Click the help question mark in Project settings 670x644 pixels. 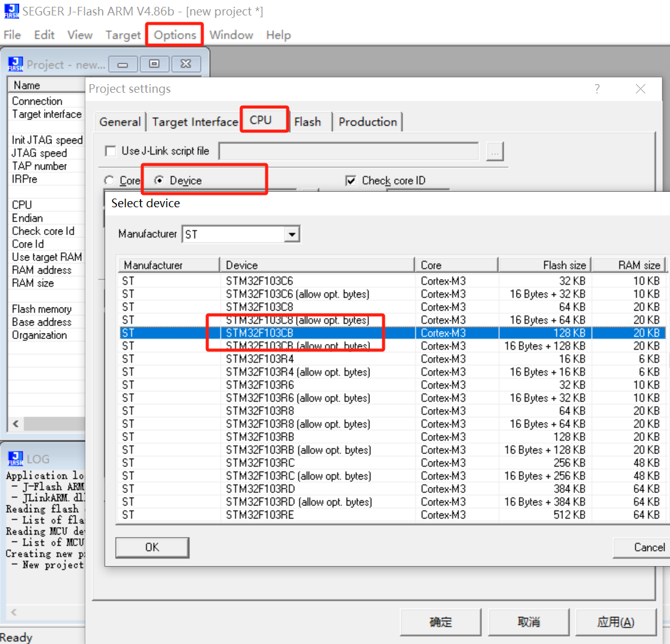click(597, 89)
